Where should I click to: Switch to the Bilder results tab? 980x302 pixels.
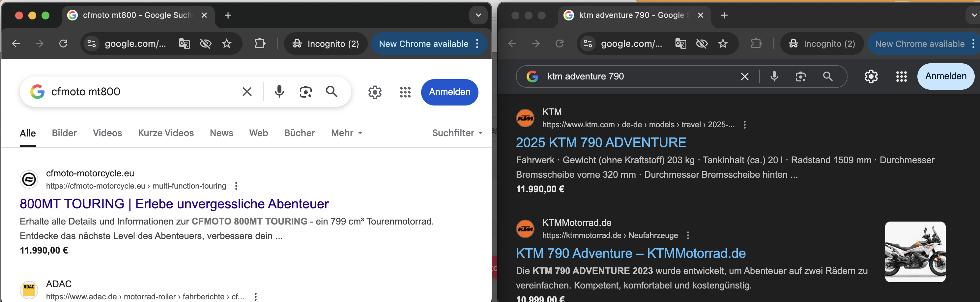64,133
